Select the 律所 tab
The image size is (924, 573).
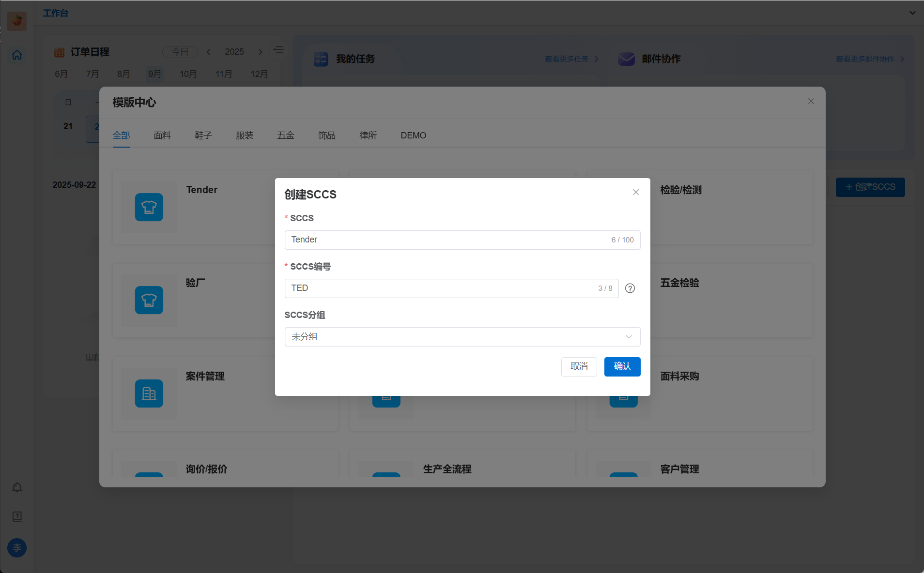[368, 136]
